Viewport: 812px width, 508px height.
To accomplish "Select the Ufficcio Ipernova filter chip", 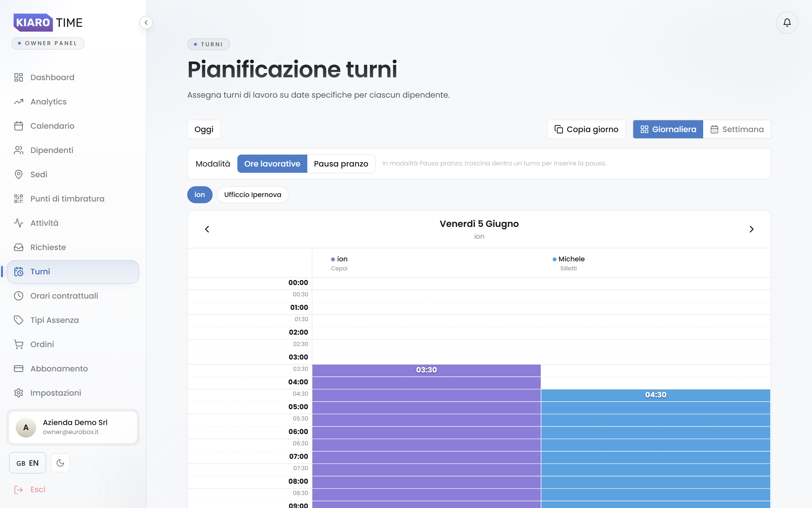I will [x=253, y=194].
